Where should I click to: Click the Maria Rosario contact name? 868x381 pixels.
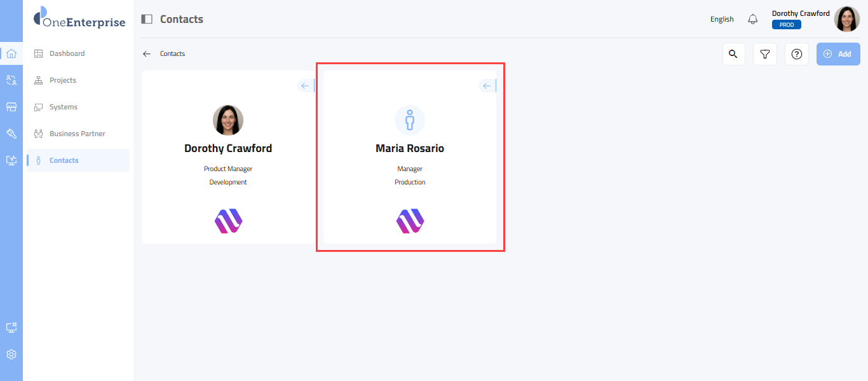tap(410, 148)
